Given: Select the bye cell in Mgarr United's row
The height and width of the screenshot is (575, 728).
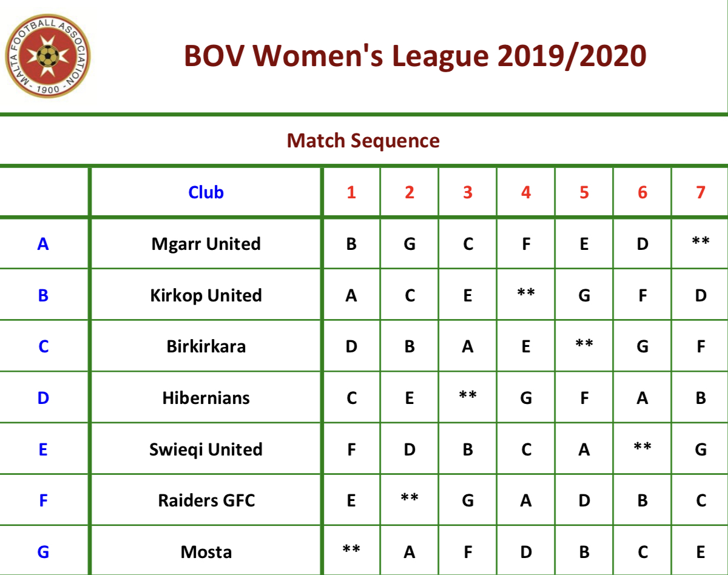Looking at the screenshot, I should tap(701, 241).
